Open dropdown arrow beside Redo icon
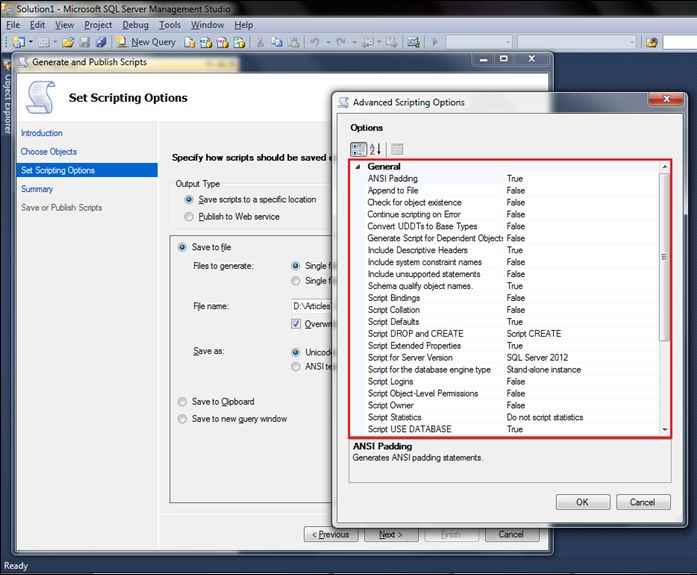 tap(354, 43)
